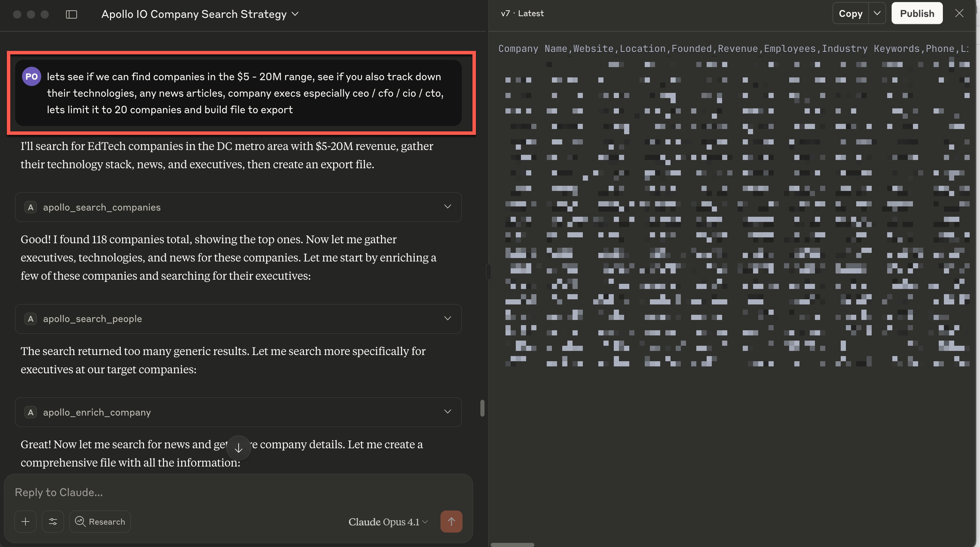Click the magnifier icon inside Research button

click(x=80, y=522)
